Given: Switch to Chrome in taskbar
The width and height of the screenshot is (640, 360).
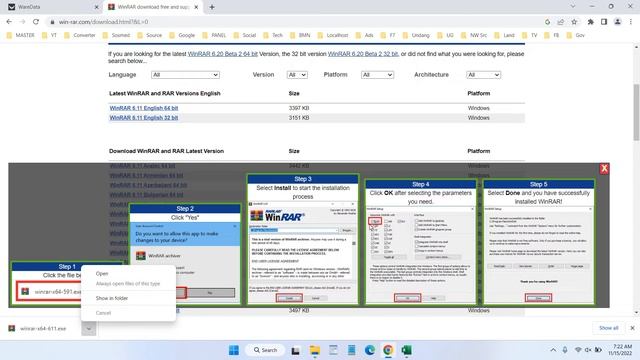Looking at the screenshot, I should tap(388, 350).
